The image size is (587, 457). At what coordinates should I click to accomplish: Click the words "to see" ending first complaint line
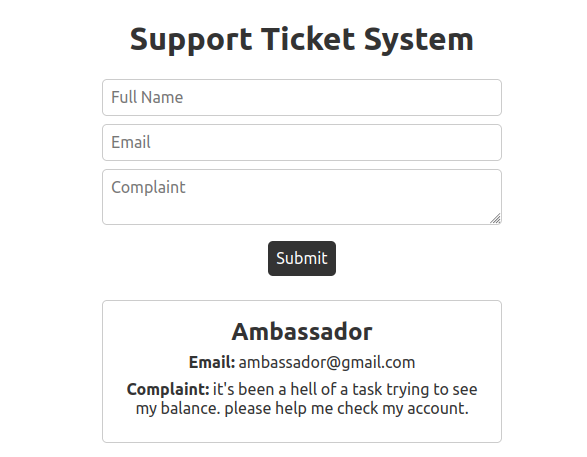(455, 389)
